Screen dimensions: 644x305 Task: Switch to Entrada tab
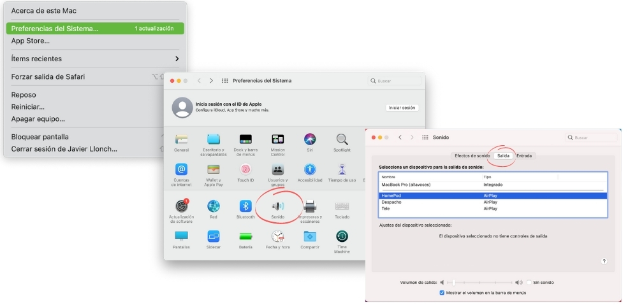pos(524,156)
